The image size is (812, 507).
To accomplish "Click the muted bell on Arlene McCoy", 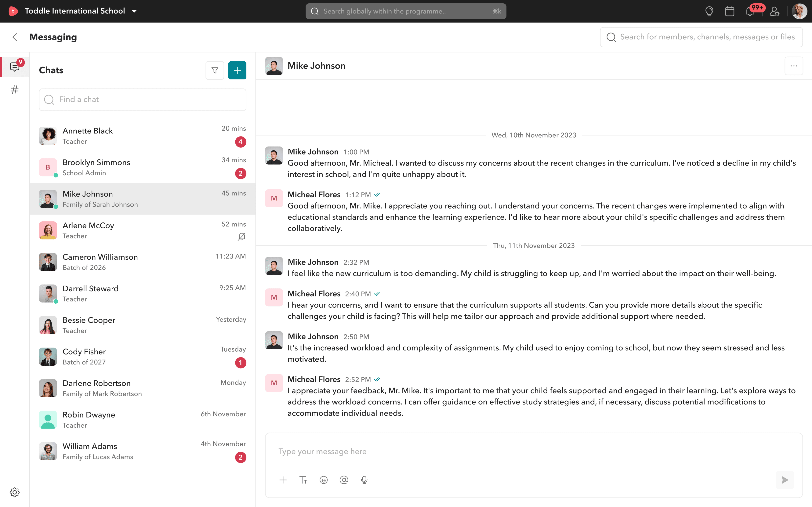I will pos(242,237).
